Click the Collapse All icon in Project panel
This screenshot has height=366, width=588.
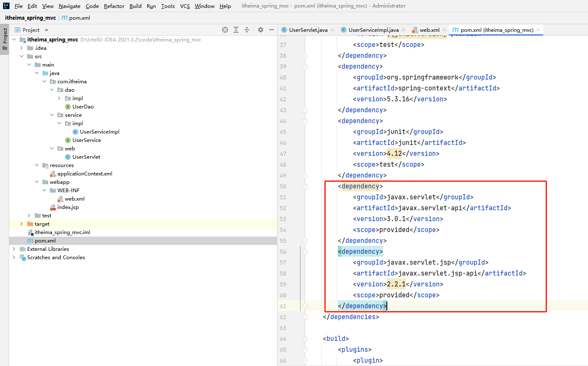(x=247, y=30)
